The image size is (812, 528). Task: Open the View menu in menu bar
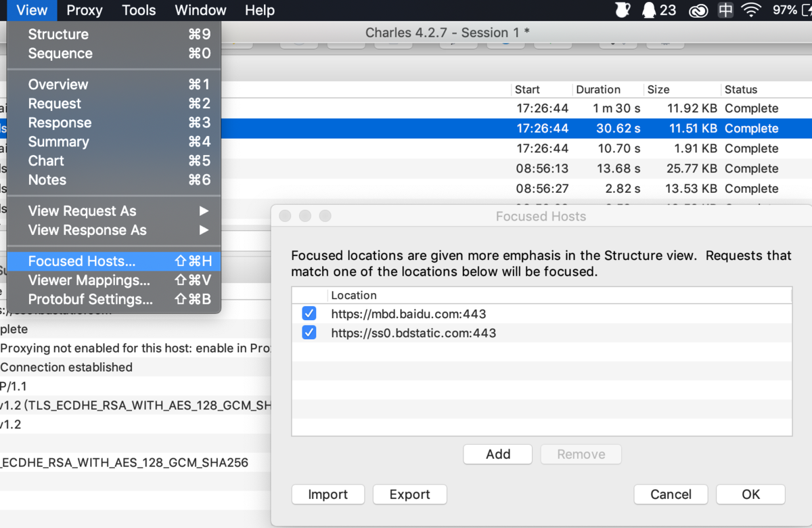tap(32, 10)
